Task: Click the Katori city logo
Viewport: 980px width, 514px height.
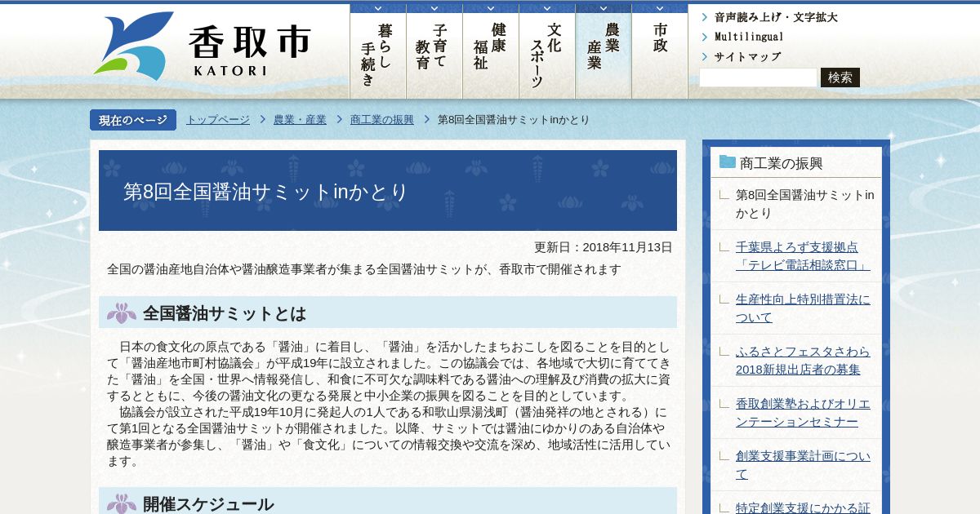Action: coord(202,46)
